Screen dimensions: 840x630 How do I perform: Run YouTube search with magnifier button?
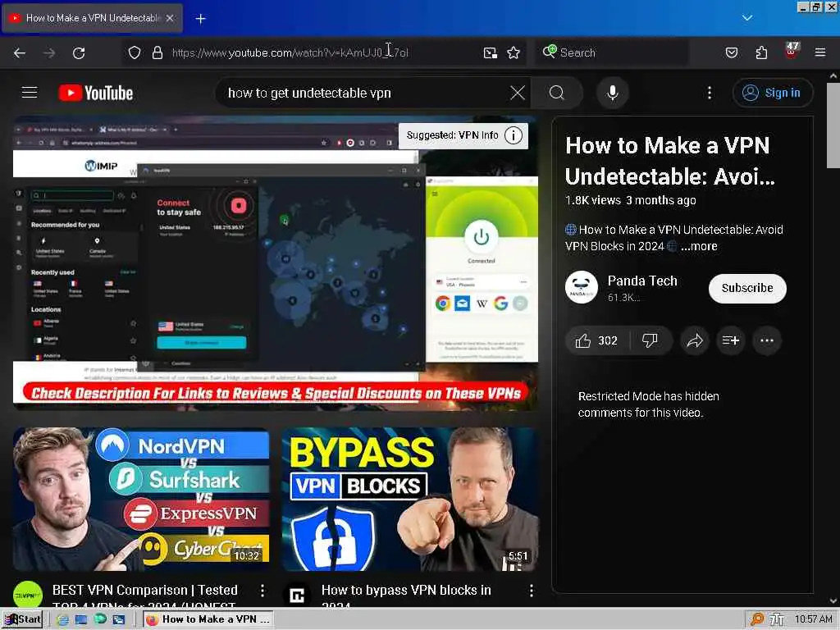pyautogui.click(x=557, y=93)
